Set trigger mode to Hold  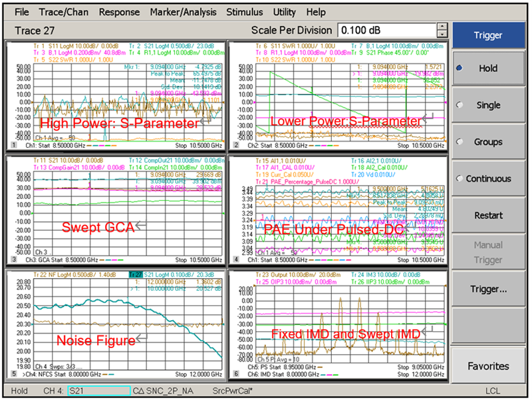point(488,69)
